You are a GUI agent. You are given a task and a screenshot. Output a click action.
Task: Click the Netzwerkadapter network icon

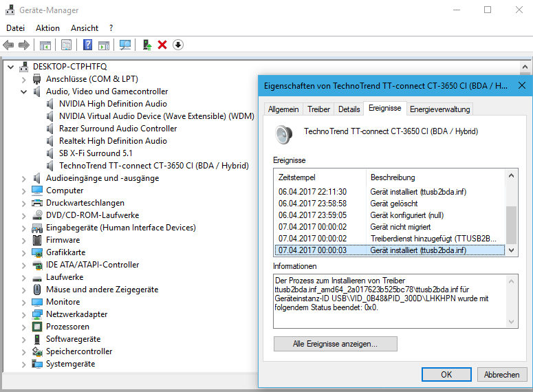[x=37, y=314]
